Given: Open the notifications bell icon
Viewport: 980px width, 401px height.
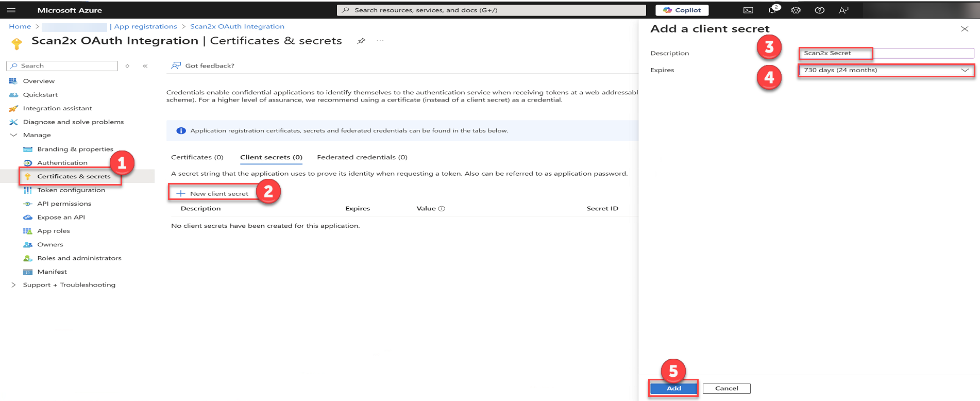Looking at the screenshot, I should (772, 10).
